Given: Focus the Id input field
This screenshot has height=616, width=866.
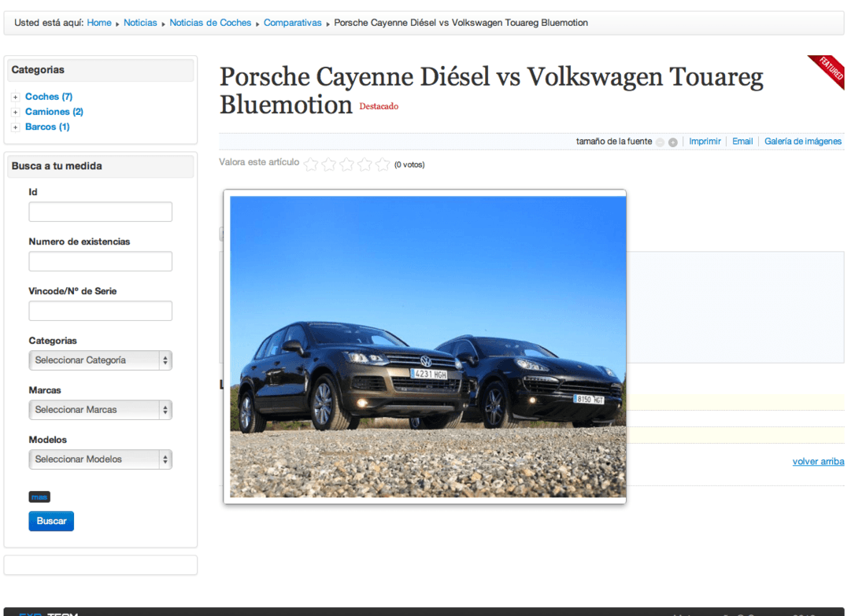Looking at the screenshot, I should pyautogui.click(x=101, y=212).
